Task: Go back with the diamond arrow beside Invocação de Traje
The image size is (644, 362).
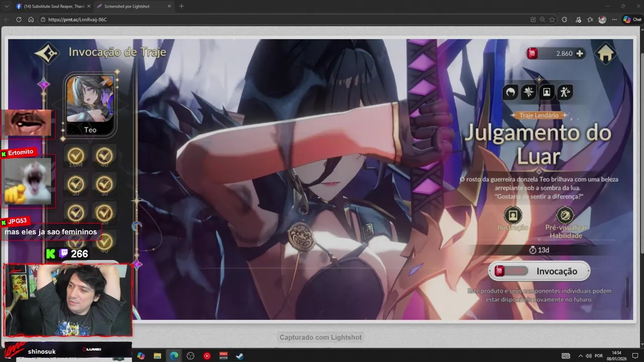Action: 47,53
